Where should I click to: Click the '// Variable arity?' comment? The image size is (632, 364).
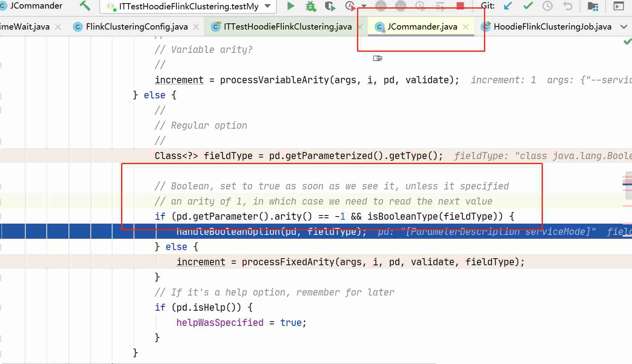pos(203,50)
